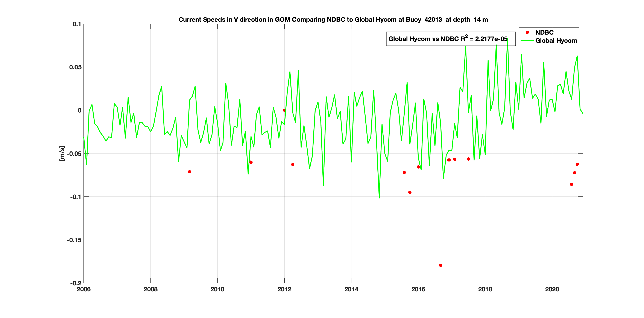Click the -0.15 y-axis tick label

tap(74, 240)
